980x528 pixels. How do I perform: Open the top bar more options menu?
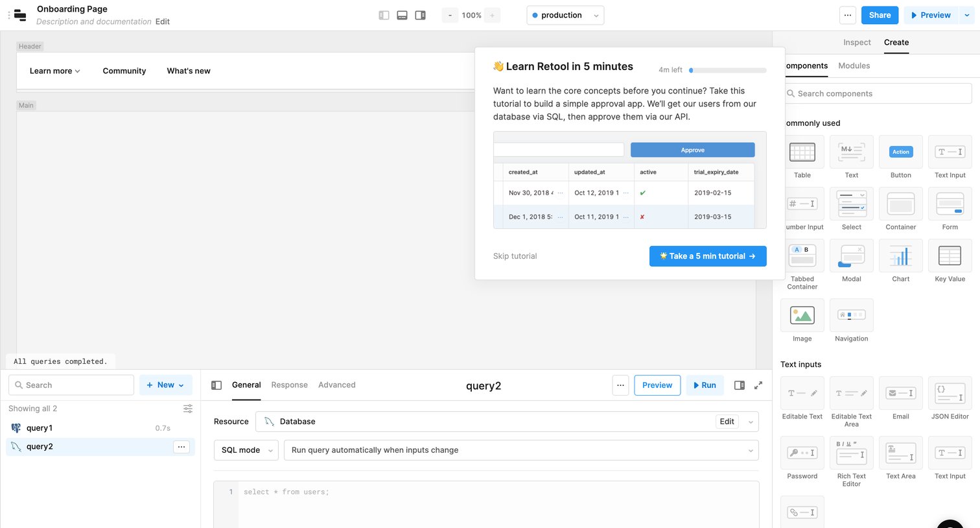[x=847, y=15]
